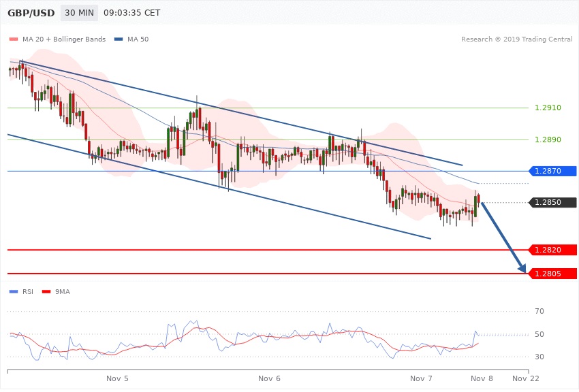Click the blue MA 50 legend marker
This screenshot has width=579, height=392.
click(119, 39)
